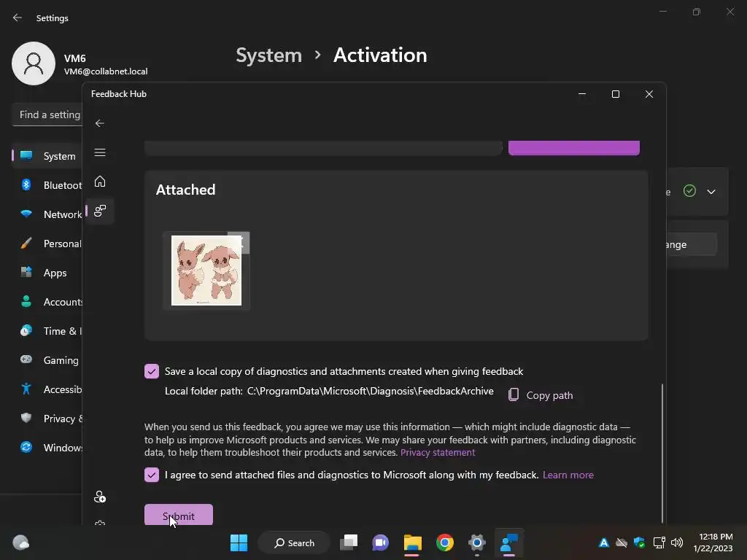The height and width of the screenshot is (560, 747).
Task: Open File Explorer from taskbar
Action: point(413,542)
